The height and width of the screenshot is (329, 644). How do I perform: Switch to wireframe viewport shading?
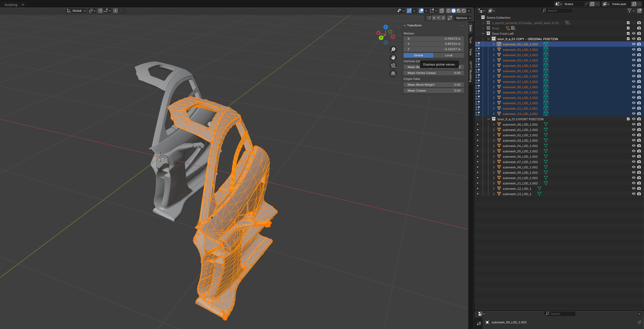click(448, 11)
